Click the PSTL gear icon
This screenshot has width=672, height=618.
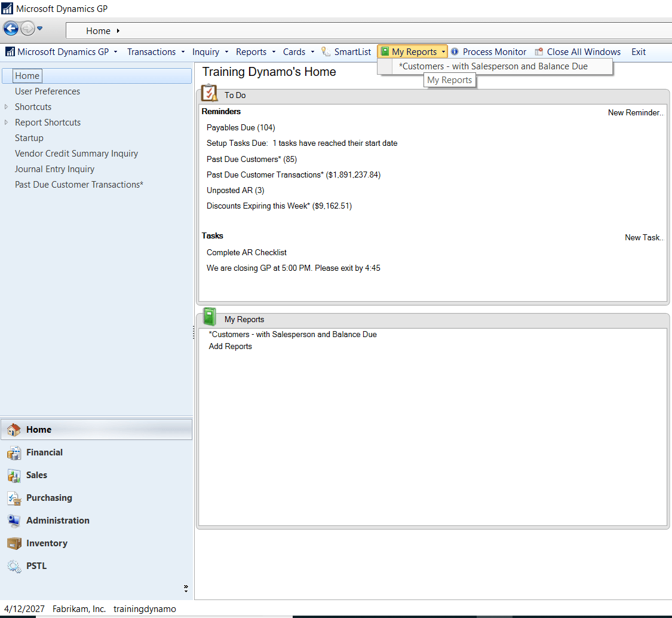tap(14, 565)
